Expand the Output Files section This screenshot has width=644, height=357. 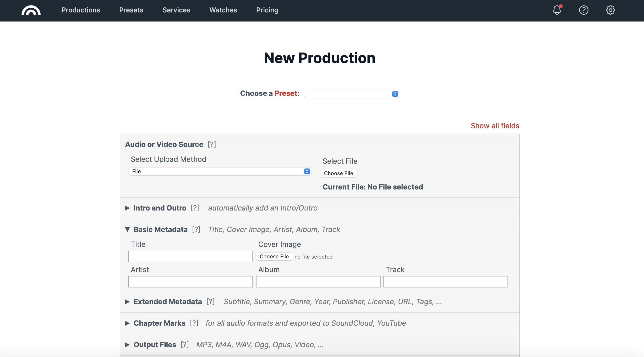(155, 345)
